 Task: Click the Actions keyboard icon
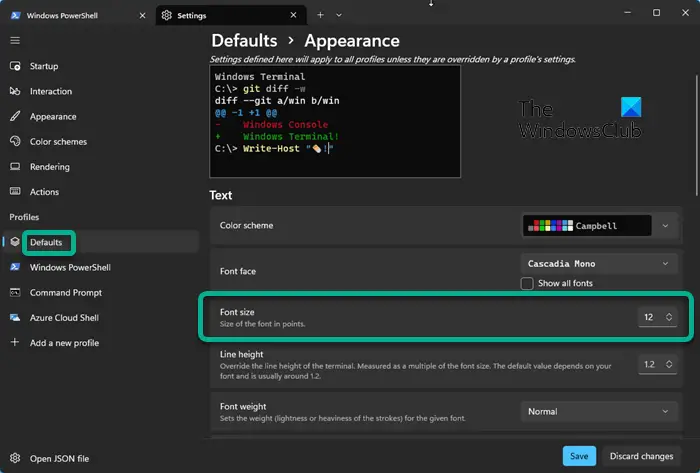click(x=15, y=191)
